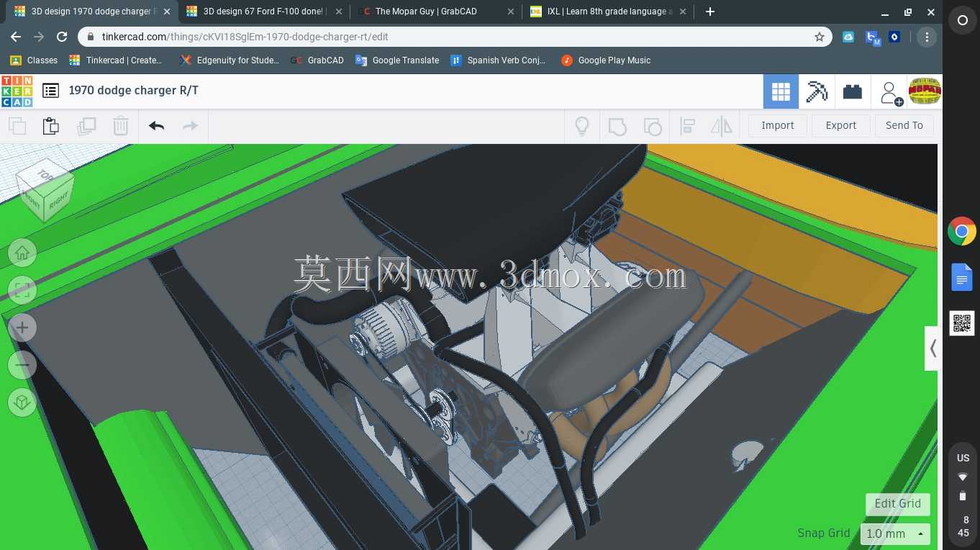Open the QR code app in the shelf

(962, 323)
